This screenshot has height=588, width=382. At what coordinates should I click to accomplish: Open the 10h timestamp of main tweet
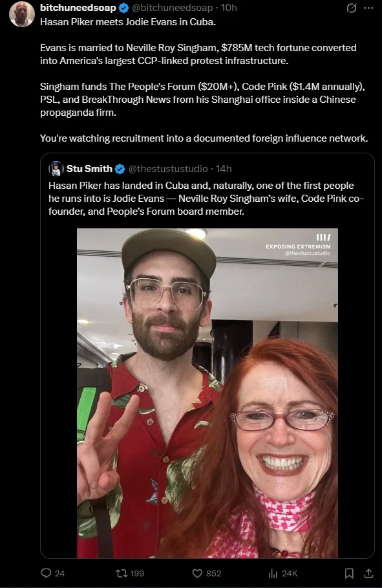click(229, 8)
